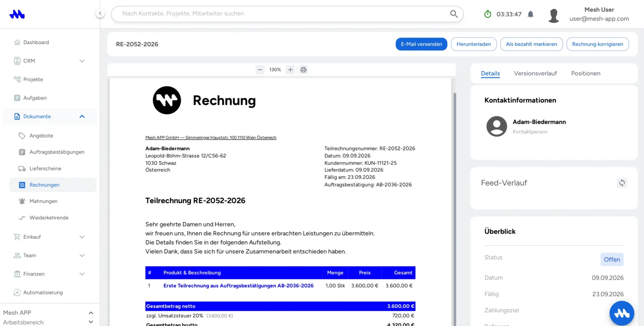This screenshot has height=326, width=644.
Task: Collapse the sidebar with the arrow button
Action: pyautogui.click(x=100, y=13)
